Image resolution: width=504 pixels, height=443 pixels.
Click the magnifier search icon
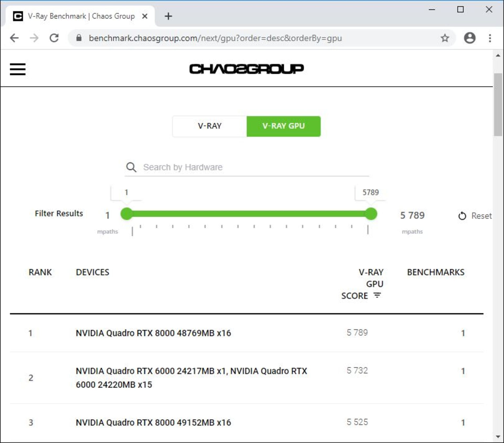pos(131,167)
